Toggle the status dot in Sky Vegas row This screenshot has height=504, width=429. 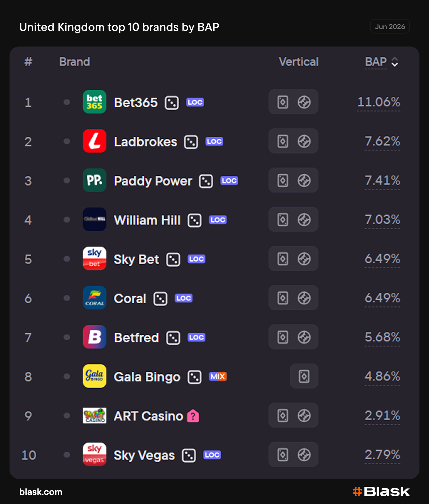click(x=67, y=454)
